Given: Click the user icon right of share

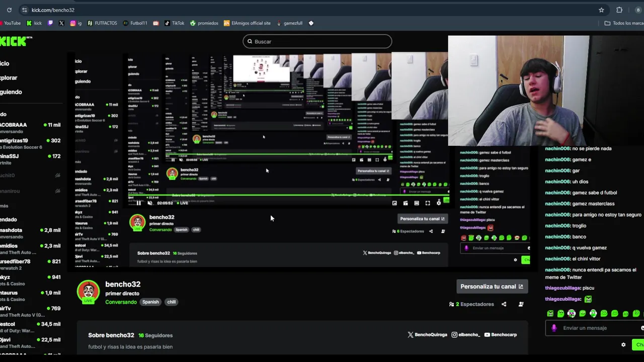Looking at the screenshot, I should tap(521, 304).
